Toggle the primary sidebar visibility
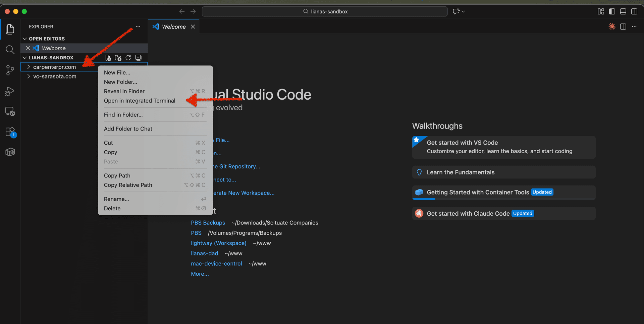 point(611,11)
